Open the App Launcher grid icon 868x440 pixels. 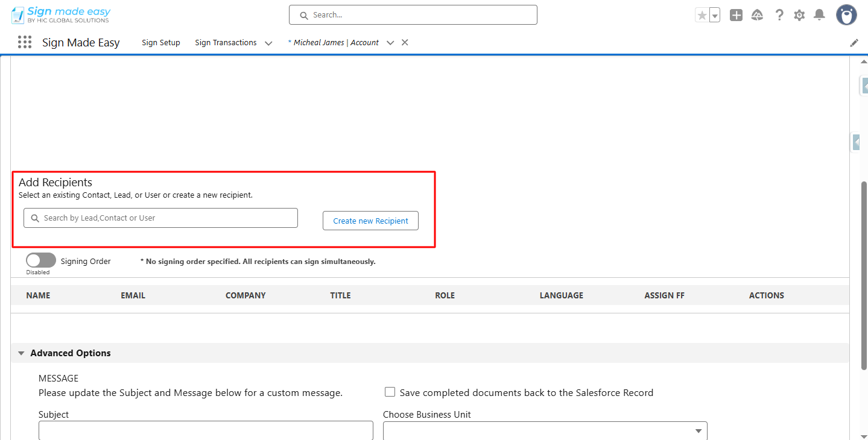[24, 42]
